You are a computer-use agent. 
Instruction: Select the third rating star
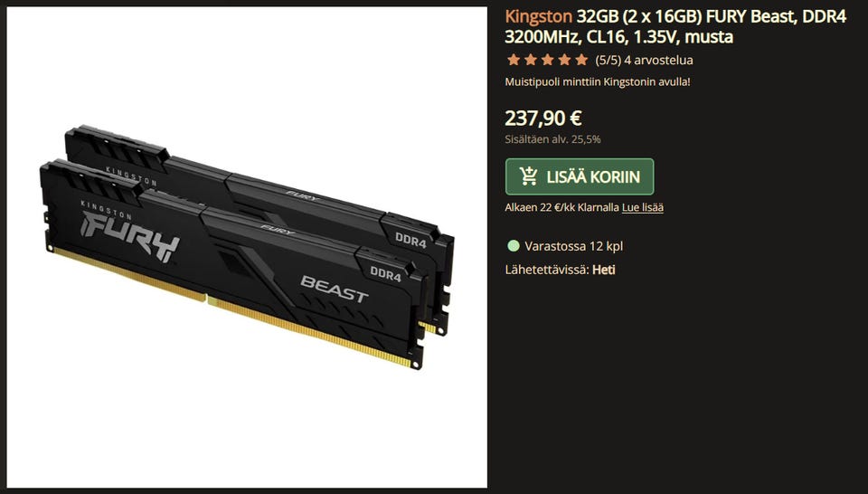point(548,60)
